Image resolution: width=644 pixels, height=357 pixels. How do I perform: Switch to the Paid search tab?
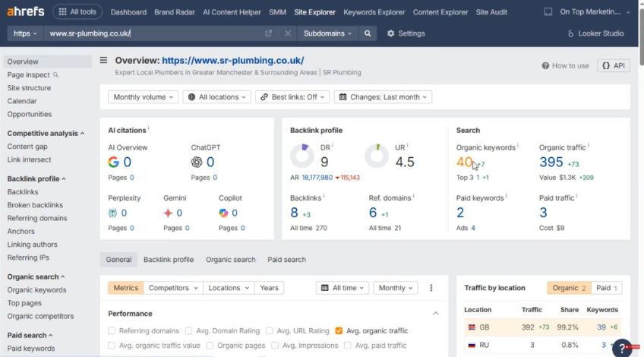[286, 260]
